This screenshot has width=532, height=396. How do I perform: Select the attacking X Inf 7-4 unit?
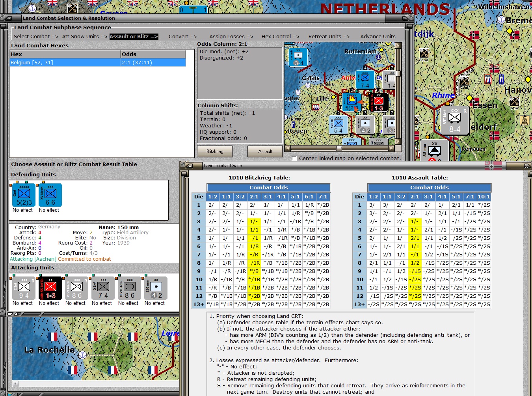103,288
